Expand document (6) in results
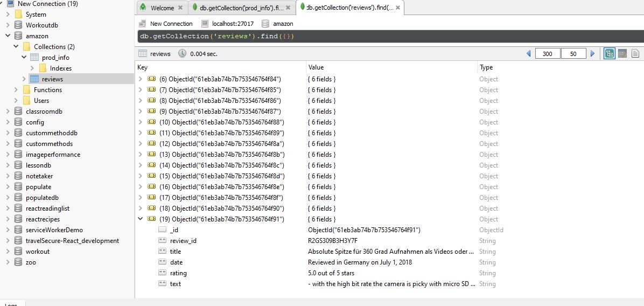This screenshot has height=306, width=644. [141, 79]
